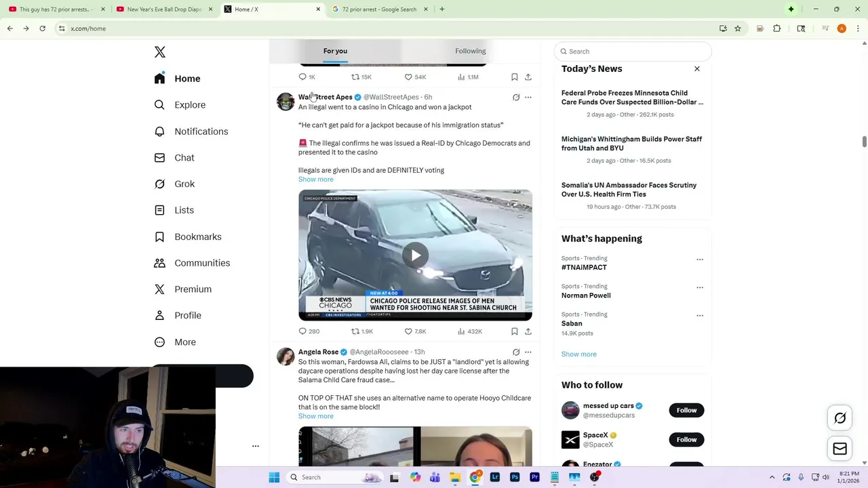Open the Saban trending topic

(572, 323)
